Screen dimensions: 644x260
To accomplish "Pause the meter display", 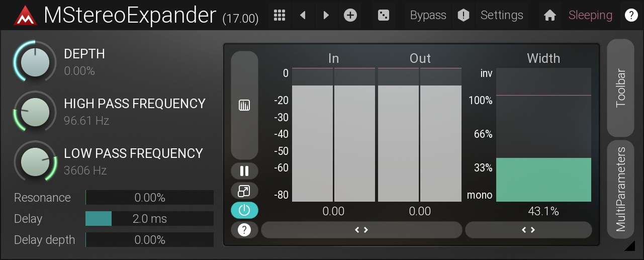I will (x=244, y=171).
